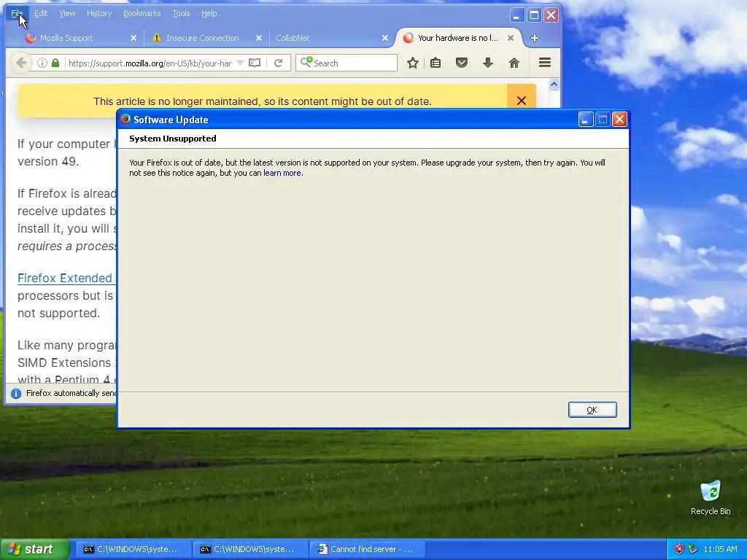Open the Help menu
The image size is (747, 560).
tap(209, 13)
